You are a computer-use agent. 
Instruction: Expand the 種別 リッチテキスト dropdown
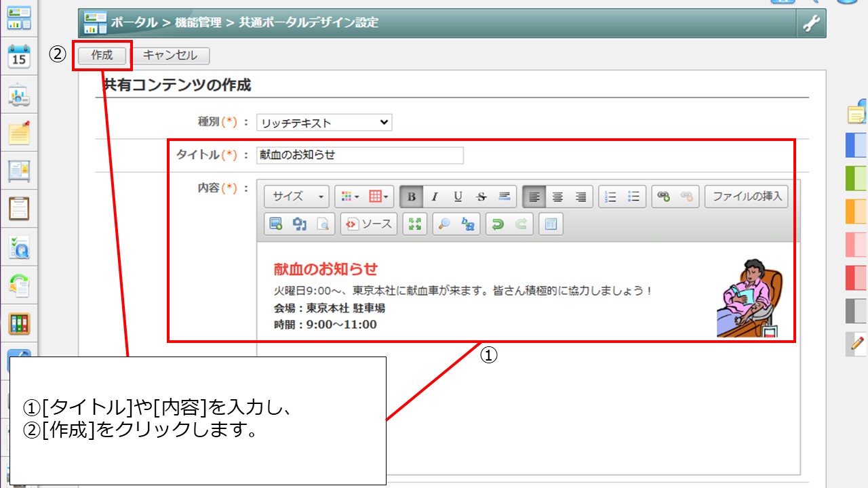[324, 123]
